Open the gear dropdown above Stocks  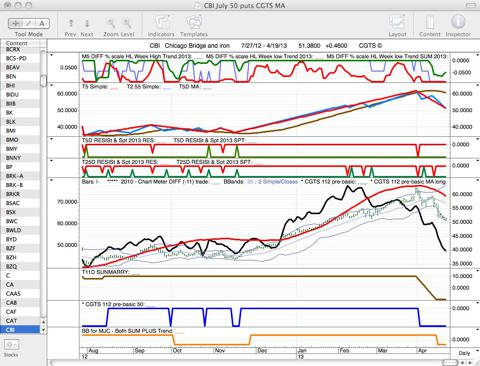pyautogui.click(x=11, y=345)
